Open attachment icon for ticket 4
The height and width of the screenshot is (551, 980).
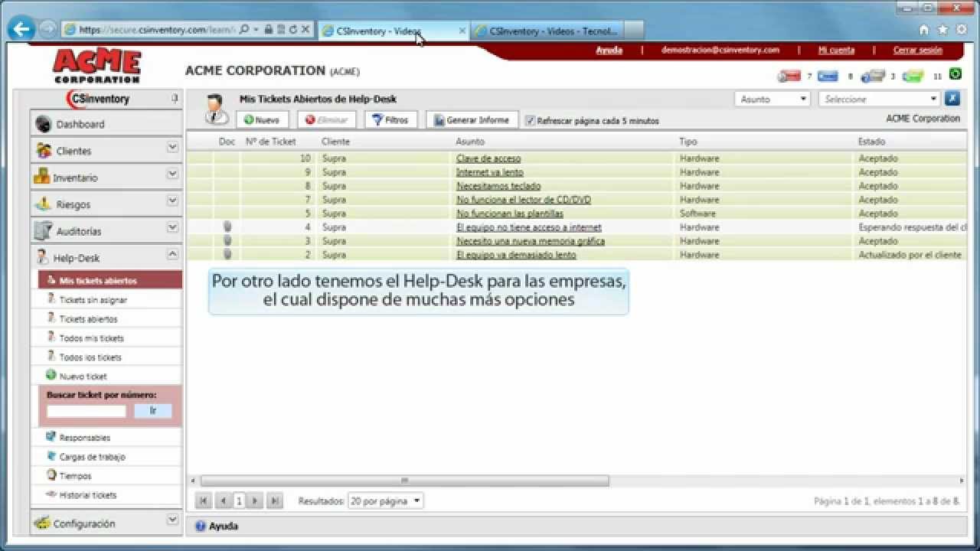tap(227, 227)
